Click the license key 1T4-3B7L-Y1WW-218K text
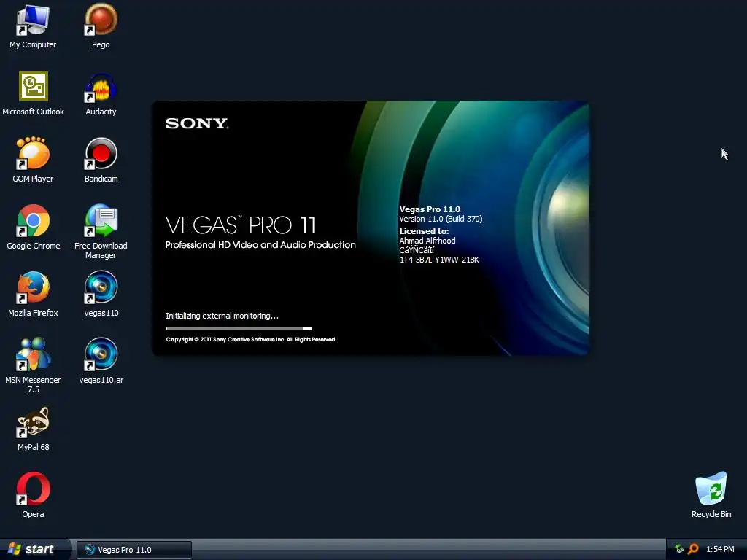The width and height of the screenshot is (747, 560). tap(439, 260)
